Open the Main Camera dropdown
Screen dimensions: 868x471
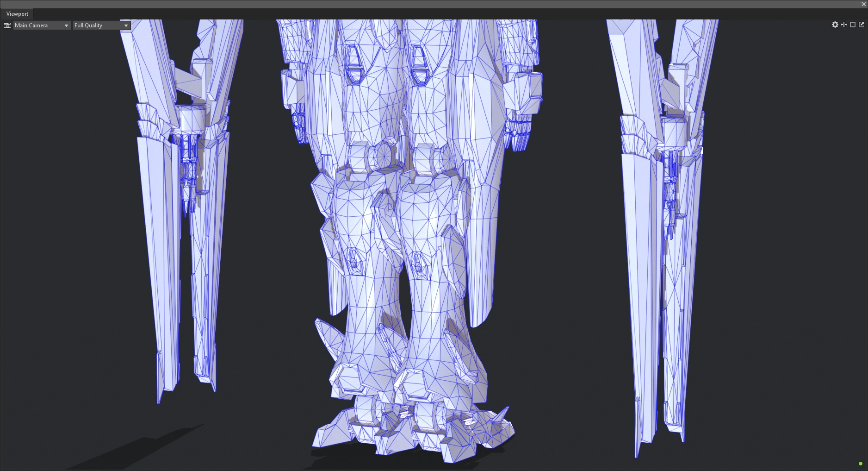tap(42, 25)
